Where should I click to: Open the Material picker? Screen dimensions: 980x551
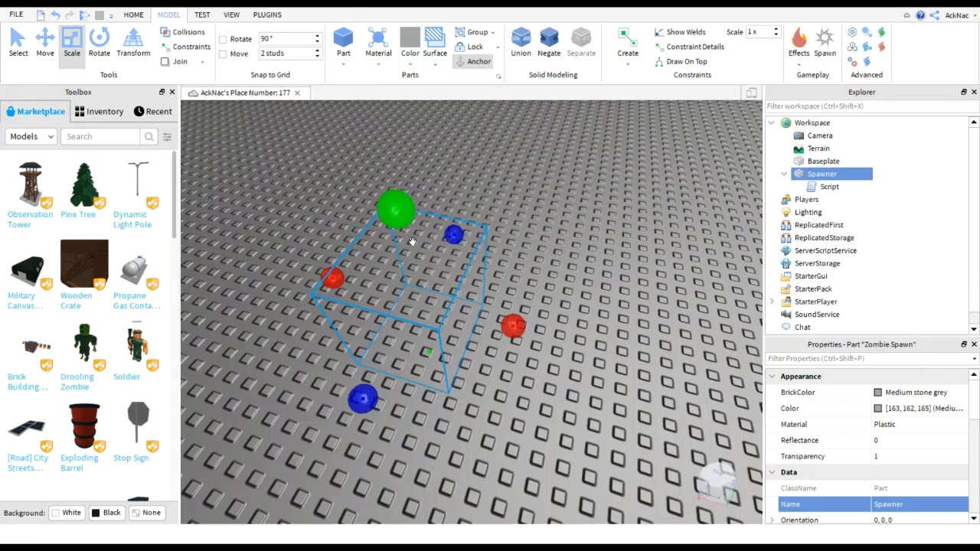[x=378, y=43]
